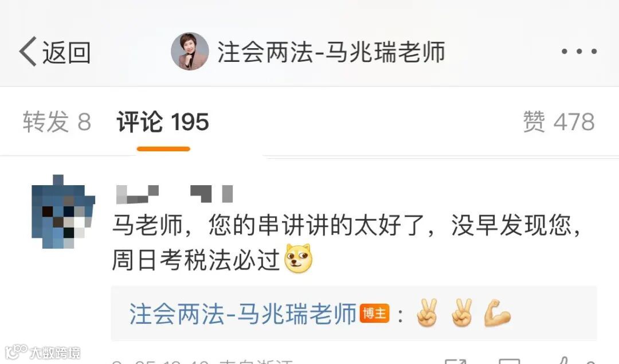Click the orange 博主 badge
619x364 pixels.
tap(374, 314)
